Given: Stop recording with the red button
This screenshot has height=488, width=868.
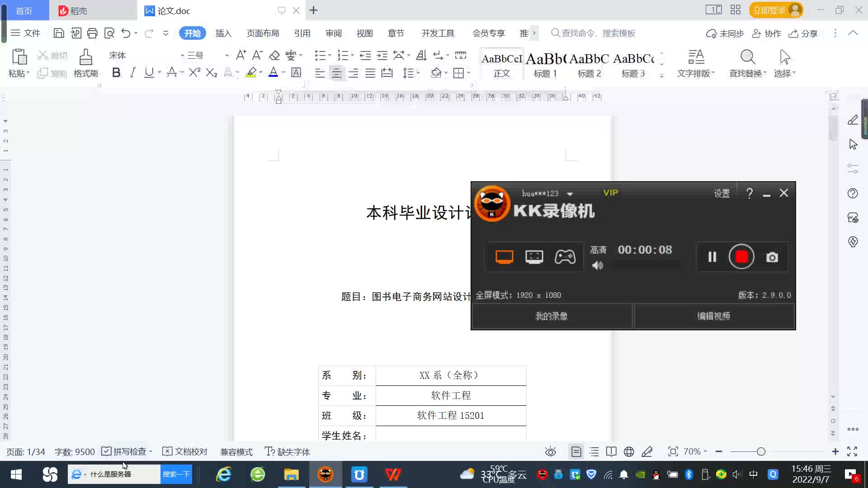Looking at the screenshot, I should pyautogui.click(x=741, y=257).
